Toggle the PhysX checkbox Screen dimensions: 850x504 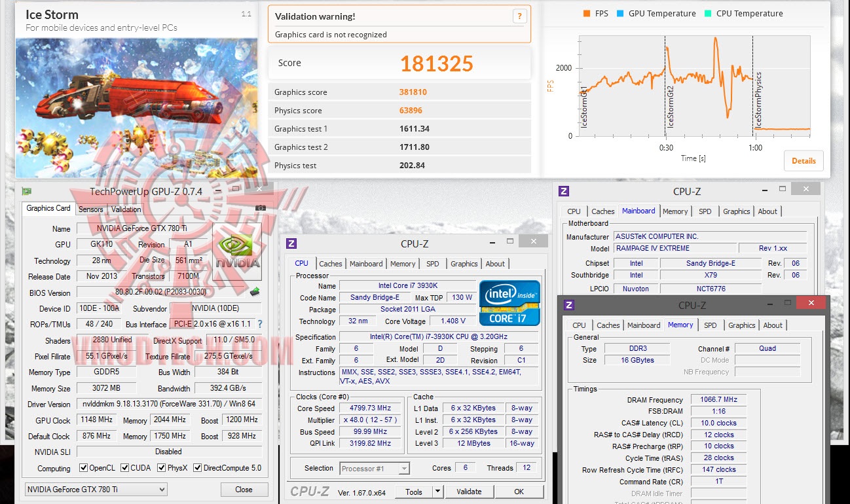(162, 468)
